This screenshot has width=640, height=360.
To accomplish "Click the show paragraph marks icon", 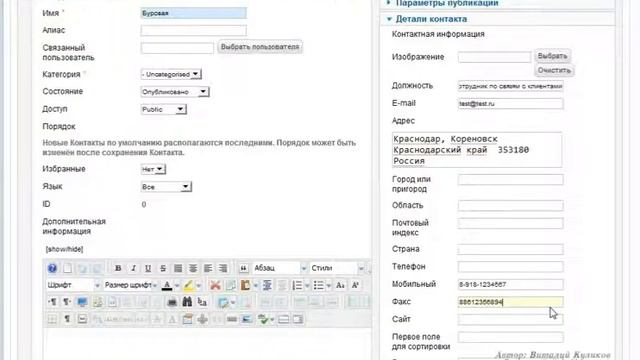I will click(67, 319).
